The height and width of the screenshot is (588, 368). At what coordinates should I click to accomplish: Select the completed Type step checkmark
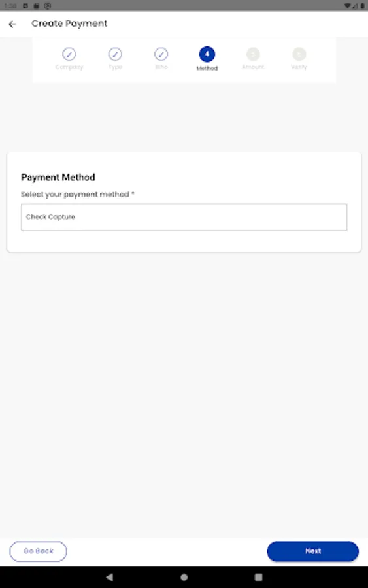point(115,54)
